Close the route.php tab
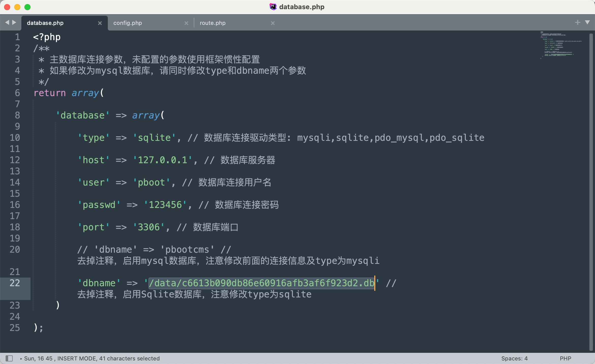The width and height of the screenshot is (595, 364). pos(273,23)
